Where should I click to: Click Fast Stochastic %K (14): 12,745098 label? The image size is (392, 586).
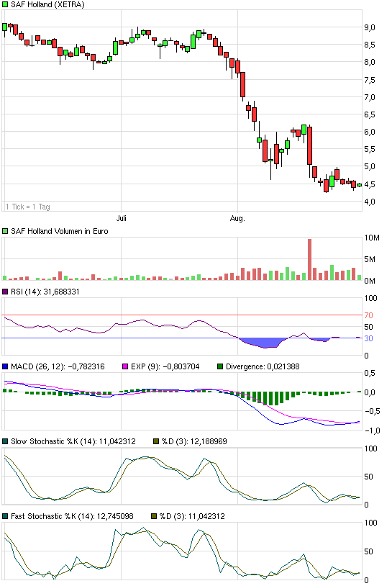click(72, 516)
